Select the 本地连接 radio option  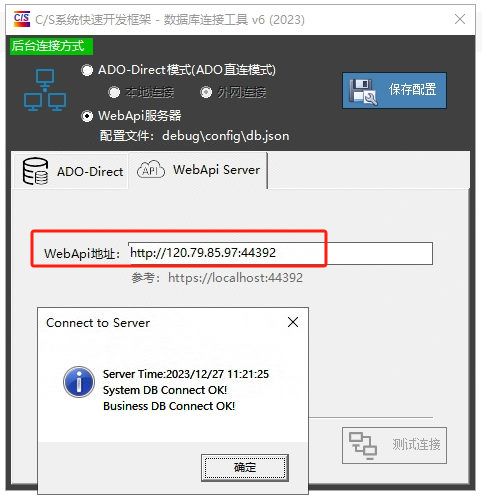pos(114,92)
